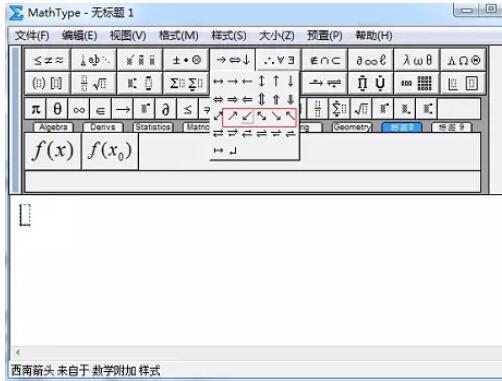Insert θ from the small symbol bar
Image resolution: width=502 pixels, height=381 pixels.
pos(57,109)
